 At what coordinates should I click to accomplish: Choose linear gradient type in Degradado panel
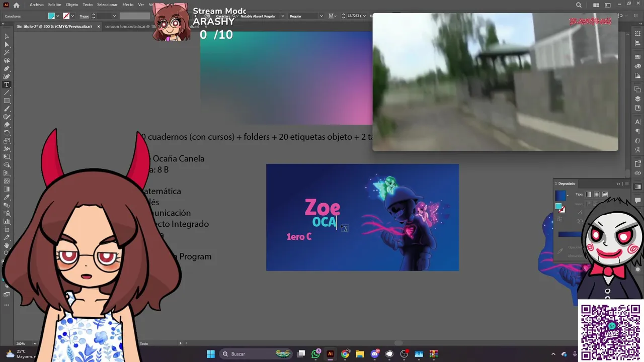click(588, 195)
